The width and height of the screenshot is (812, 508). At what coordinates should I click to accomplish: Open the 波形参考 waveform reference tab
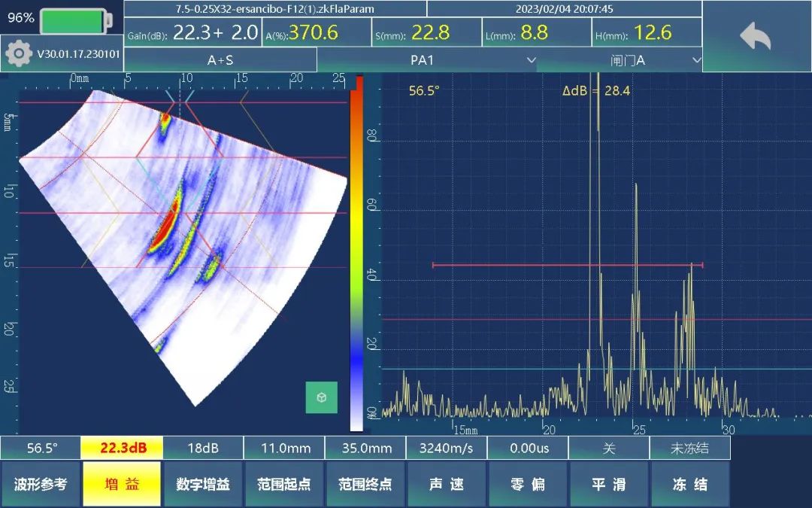click(41, 484)
